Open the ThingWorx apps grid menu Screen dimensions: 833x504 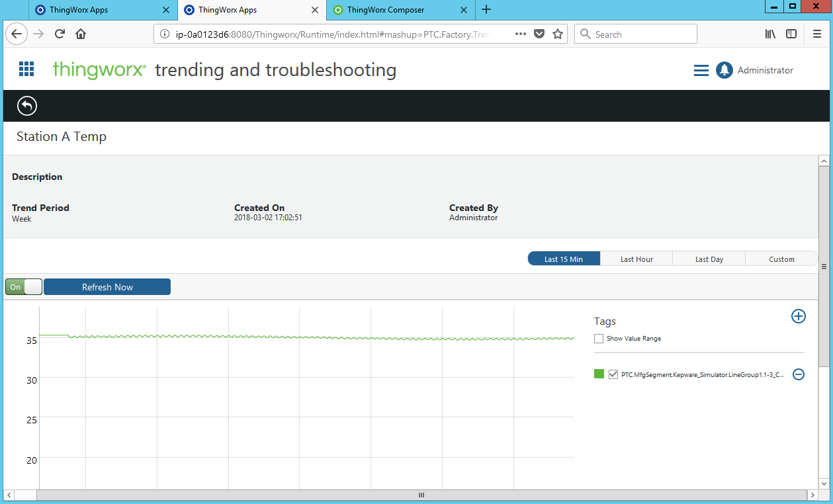click(26, 69)
